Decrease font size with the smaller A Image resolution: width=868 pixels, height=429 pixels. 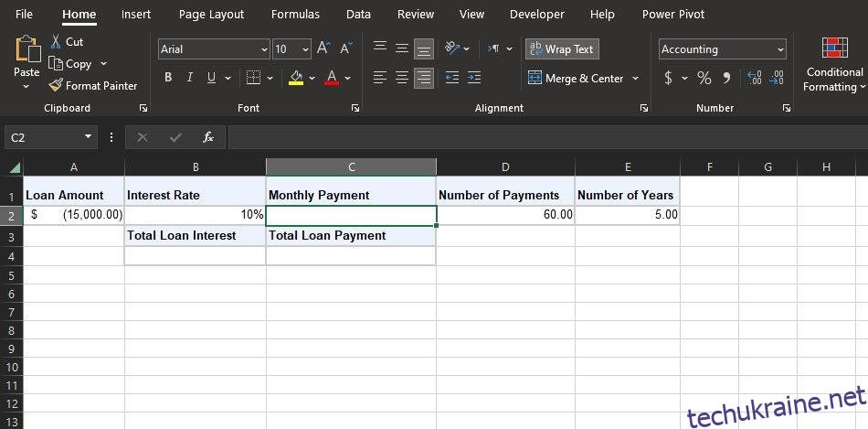click(x=346, y=48)
